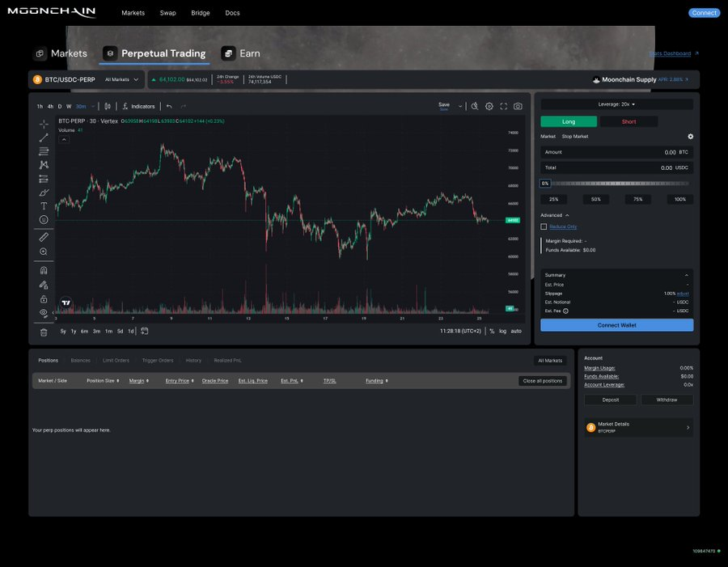Click the slippage adjust link
Viewport: 728px width, 567px height.
tap(683, 294)
